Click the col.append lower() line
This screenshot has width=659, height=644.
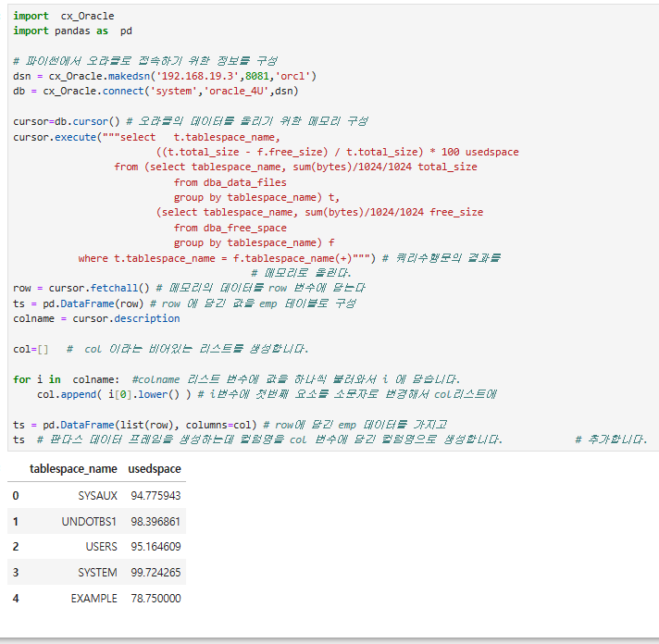267,395
